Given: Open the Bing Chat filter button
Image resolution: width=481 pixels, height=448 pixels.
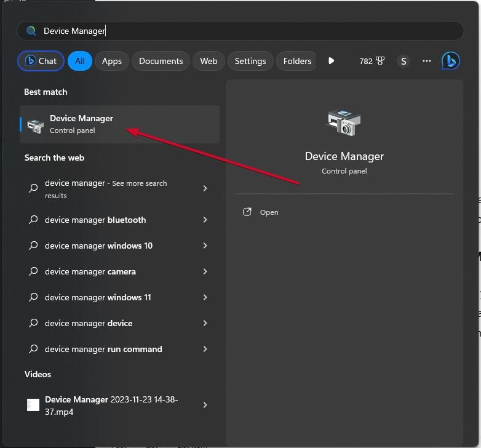Looking at the screenshot, I should (41, 61).
